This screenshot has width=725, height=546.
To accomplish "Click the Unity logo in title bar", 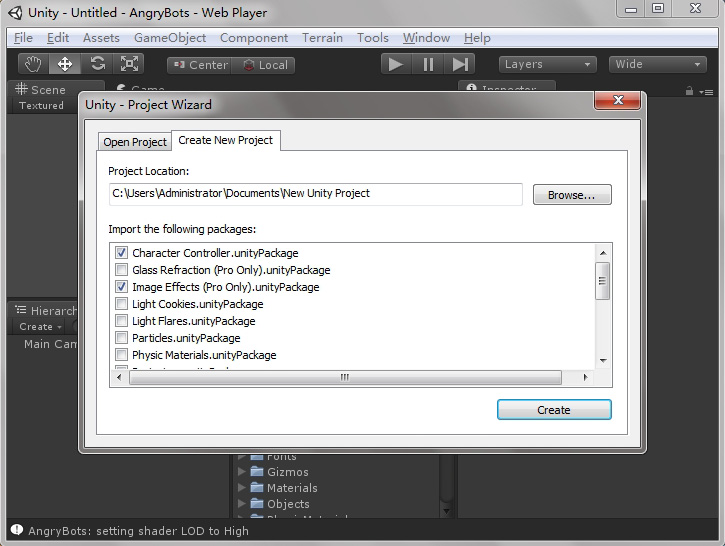I will (x=15, y=12).
